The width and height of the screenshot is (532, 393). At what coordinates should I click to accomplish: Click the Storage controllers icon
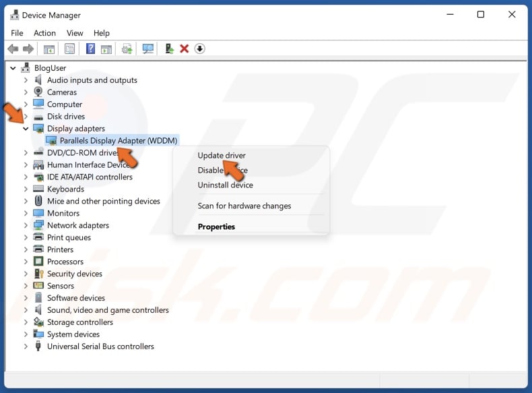pos(38,322)
